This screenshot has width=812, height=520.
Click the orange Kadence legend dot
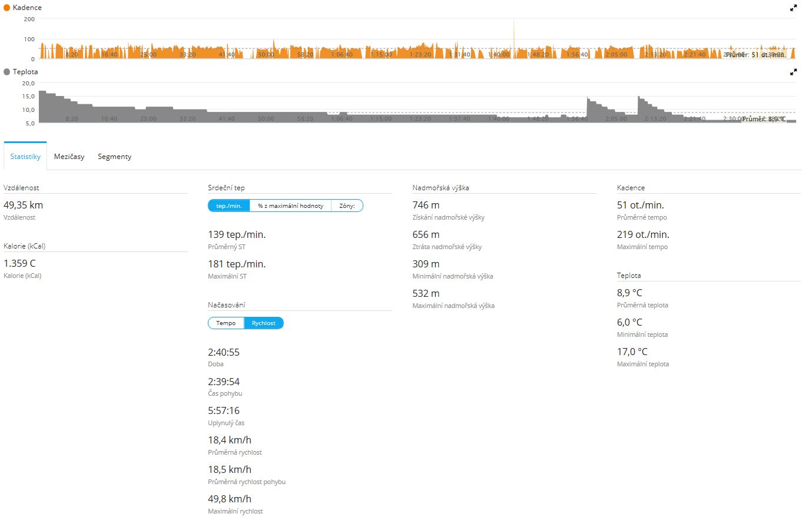point(7,8)
